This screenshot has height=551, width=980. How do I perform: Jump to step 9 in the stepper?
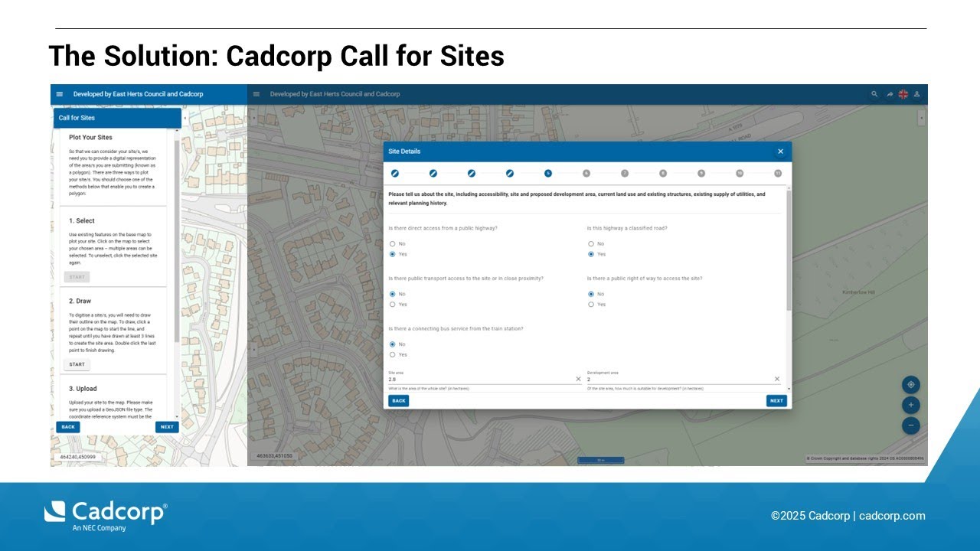(701, 174)
